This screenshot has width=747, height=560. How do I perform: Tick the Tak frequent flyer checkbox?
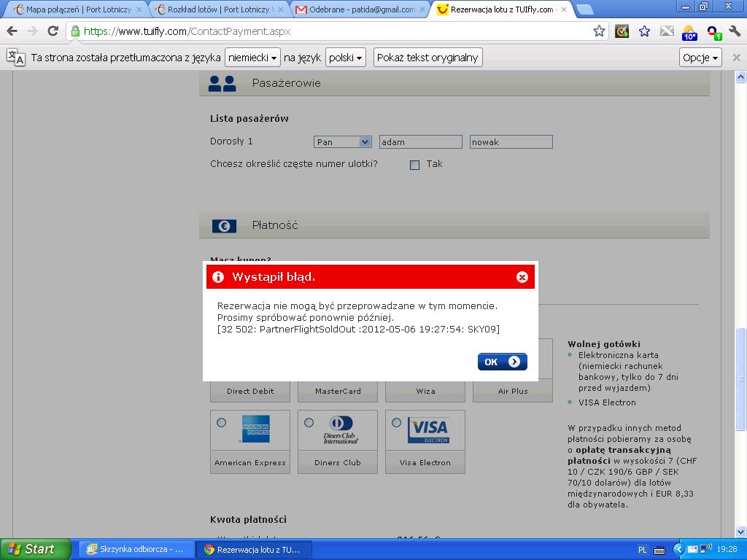[414, 165]
